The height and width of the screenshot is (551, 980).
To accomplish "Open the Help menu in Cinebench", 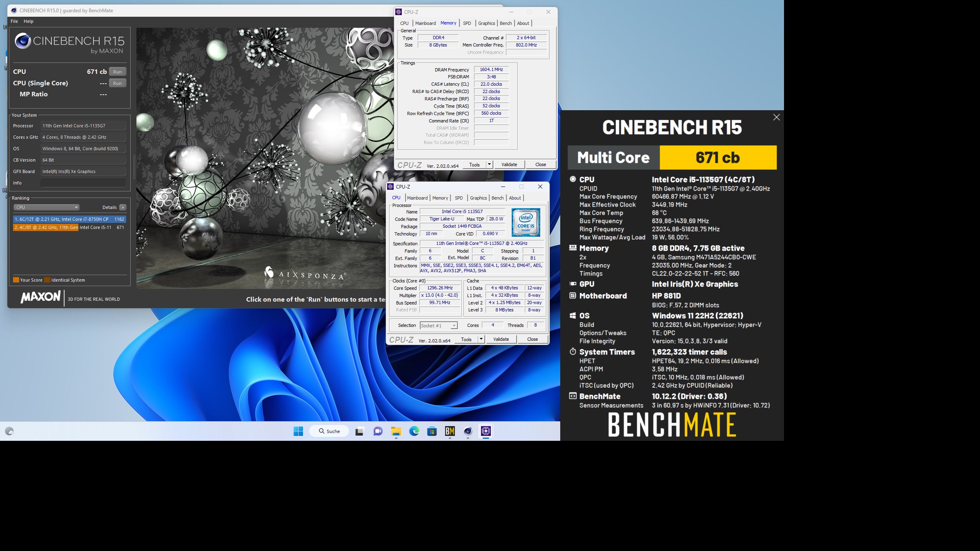I will click(29, 21).
